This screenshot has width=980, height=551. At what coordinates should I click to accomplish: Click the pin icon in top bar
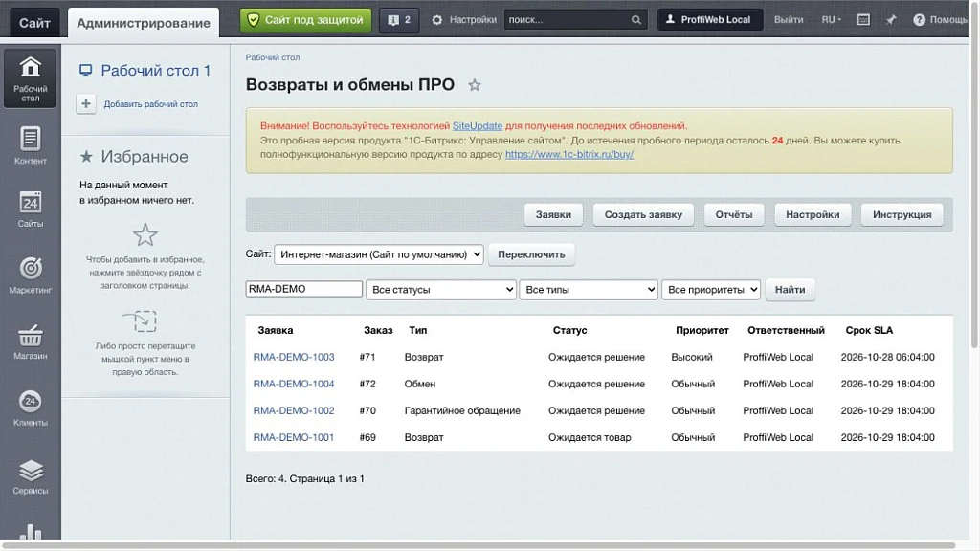[891, 20]
